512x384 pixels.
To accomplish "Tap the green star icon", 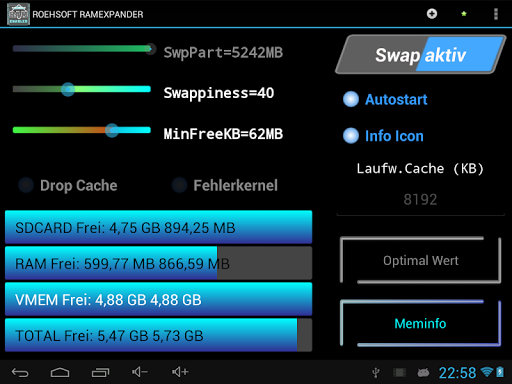I will (x=464, y=14).
